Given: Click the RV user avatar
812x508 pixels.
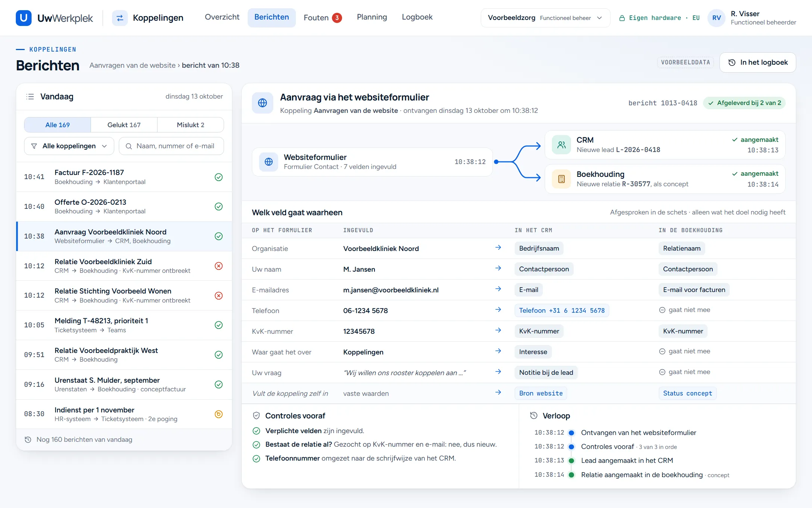Looking at the screenshot, I should coord(717,18).
